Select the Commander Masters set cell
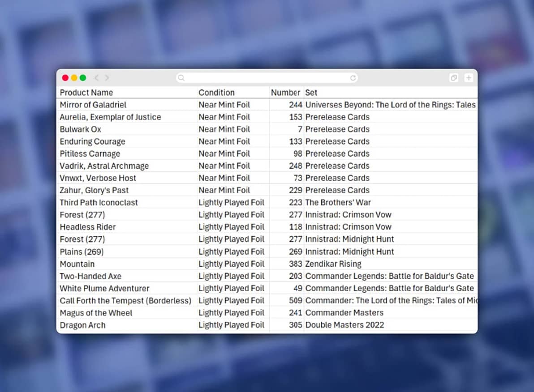 pos(345,313)
